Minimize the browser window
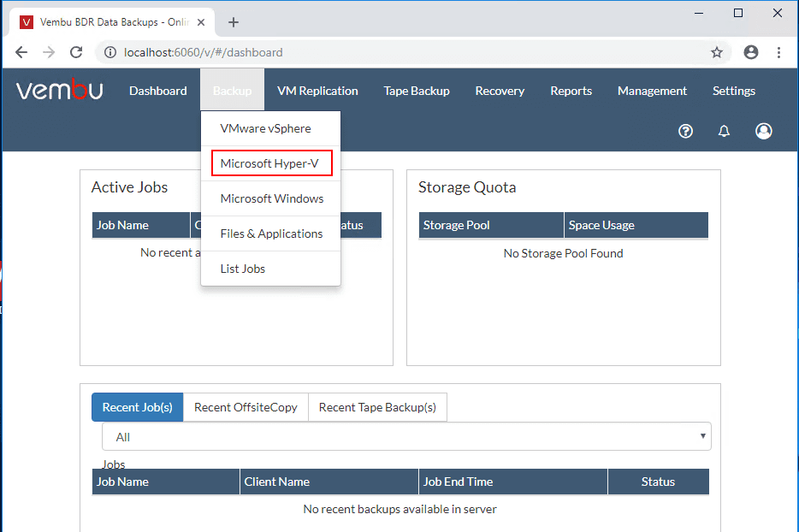The width and height of the screenshot is (799, 532). click(699, 13)
